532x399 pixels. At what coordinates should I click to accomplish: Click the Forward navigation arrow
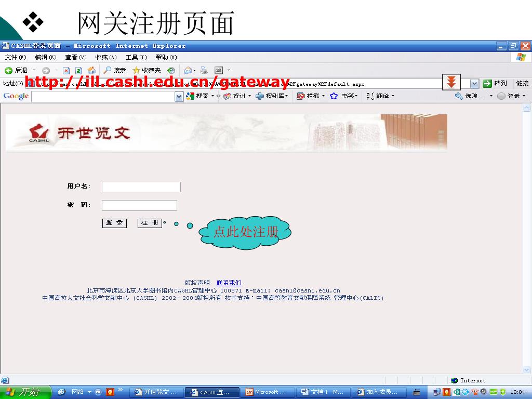pyautogui.click(x=46, y=71)
